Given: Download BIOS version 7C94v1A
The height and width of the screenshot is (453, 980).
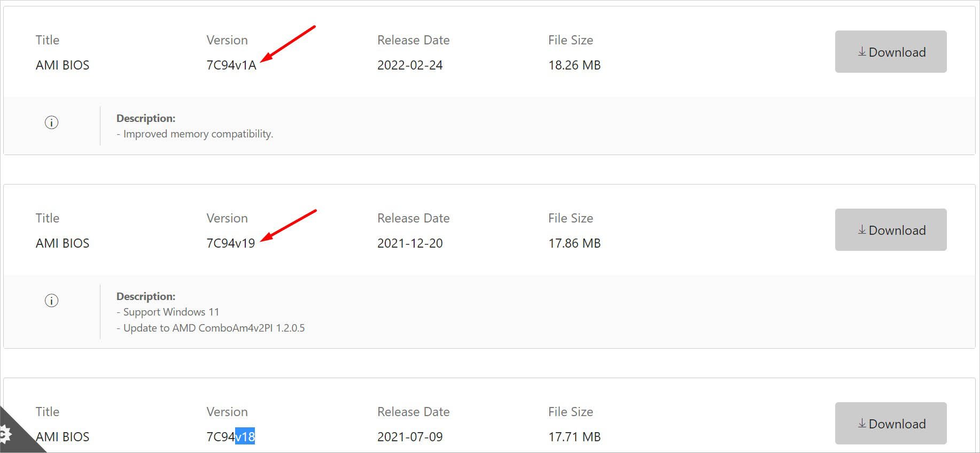Looking at the screenshot, I should pyautogui.click(x=891, y=52).
